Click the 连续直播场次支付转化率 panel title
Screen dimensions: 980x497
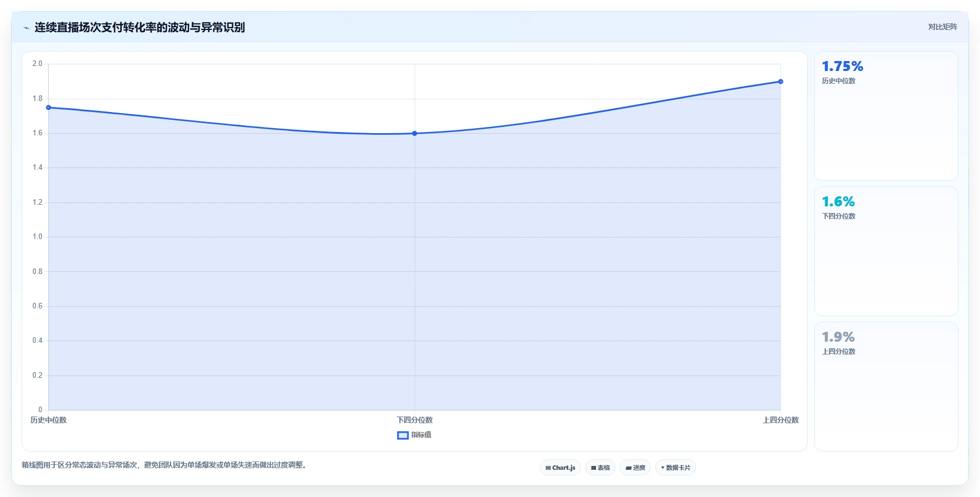click(x=140, y=28)
